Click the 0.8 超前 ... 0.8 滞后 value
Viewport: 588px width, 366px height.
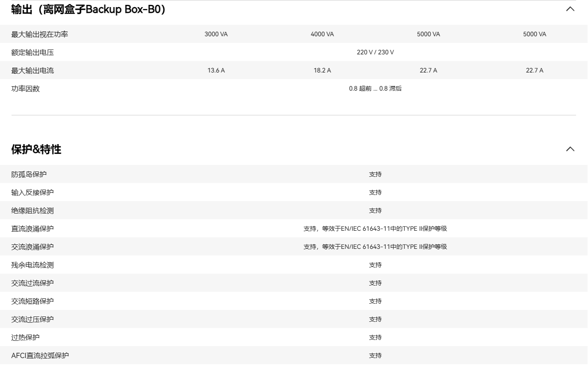[375, 88]
